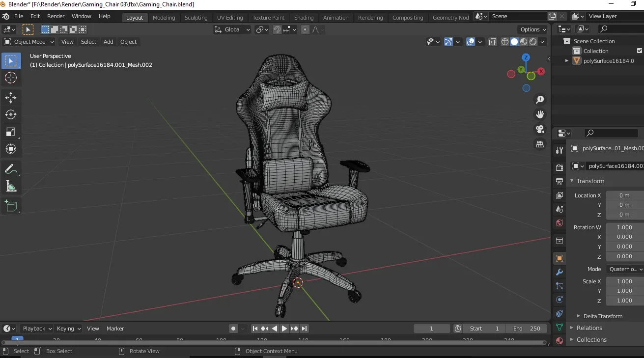
Task: Open the Scene properties tab
Action: click(559, 209)
